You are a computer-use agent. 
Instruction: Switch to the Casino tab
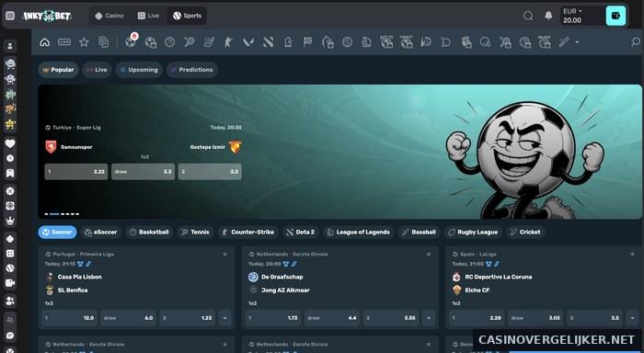point(109,16)
